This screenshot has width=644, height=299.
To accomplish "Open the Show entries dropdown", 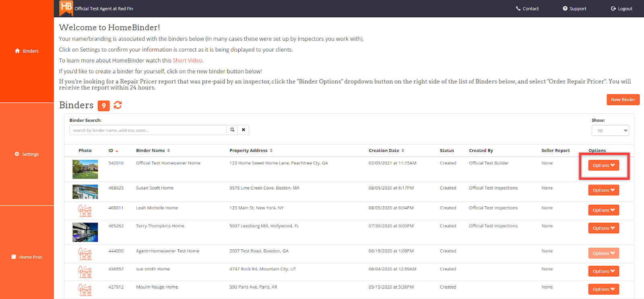I will [x=610, y=131].
